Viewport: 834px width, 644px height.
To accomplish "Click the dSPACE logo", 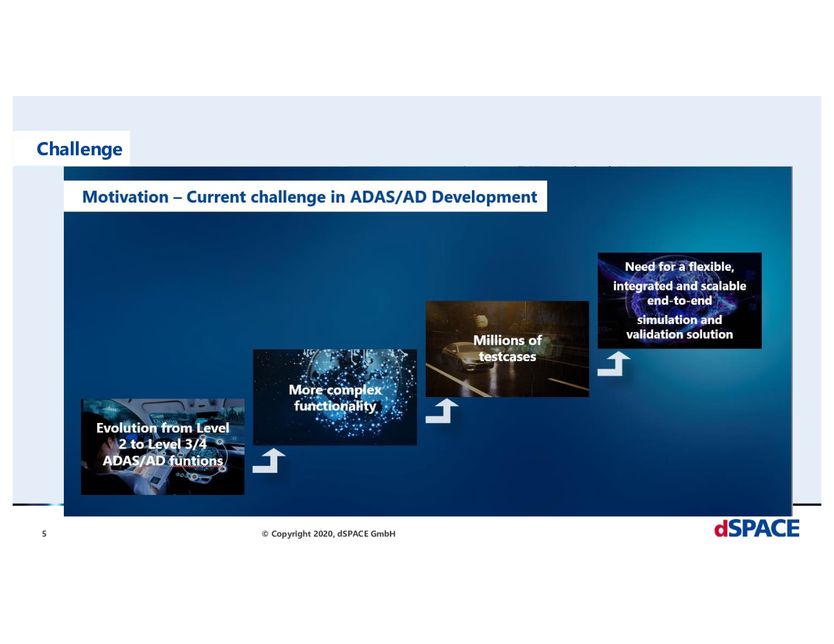I will click(x=756, y=528).
